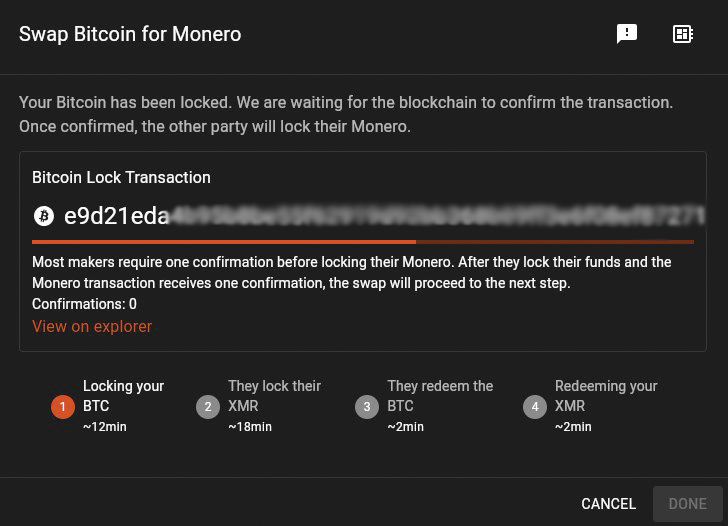Select the step 3 circle icon

[x=366, y=407]
